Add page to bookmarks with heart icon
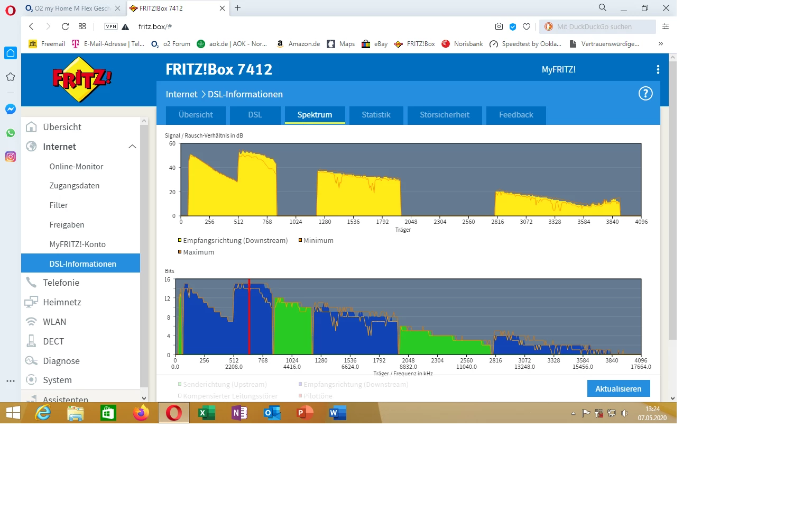 pos(527,26)
